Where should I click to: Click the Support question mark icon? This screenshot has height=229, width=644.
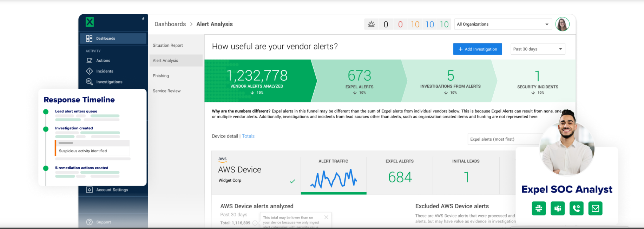[x=90, y=222]
